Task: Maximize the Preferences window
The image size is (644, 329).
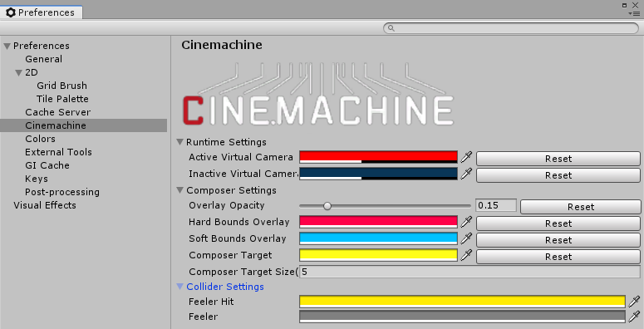Action: pos(624,5)
